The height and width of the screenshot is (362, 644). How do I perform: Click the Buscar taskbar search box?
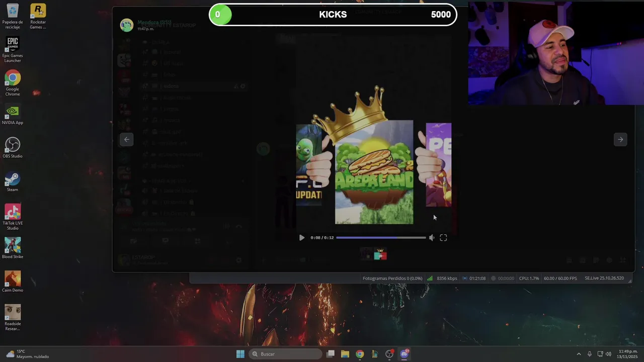pyautogui.click(x=285, y=354)
